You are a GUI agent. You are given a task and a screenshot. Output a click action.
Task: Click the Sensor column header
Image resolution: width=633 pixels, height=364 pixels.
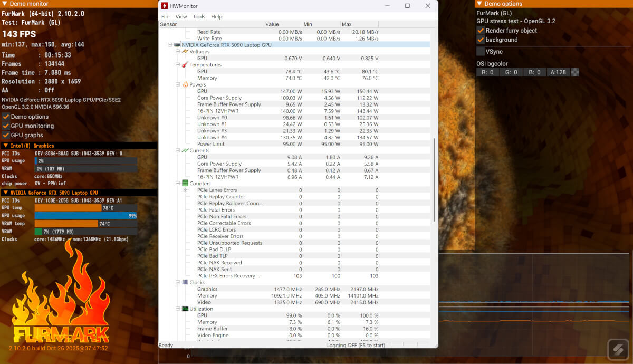(x=211, y=24)
